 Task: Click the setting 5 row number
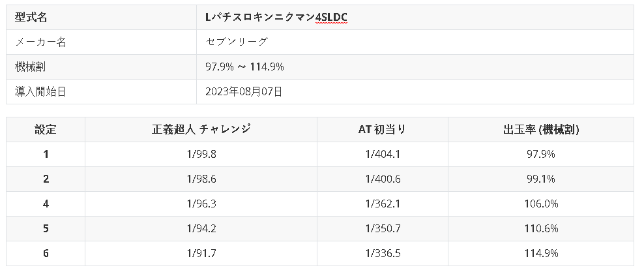pos(46,228)
